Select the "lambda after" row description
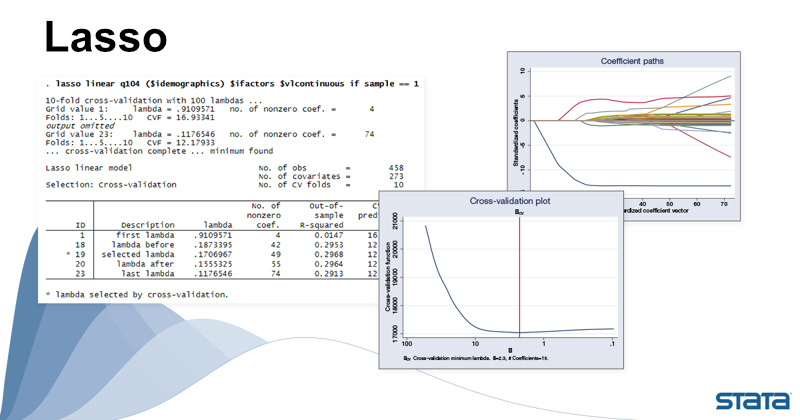Viewport: 800px width, 420px height. pos(145,264)
